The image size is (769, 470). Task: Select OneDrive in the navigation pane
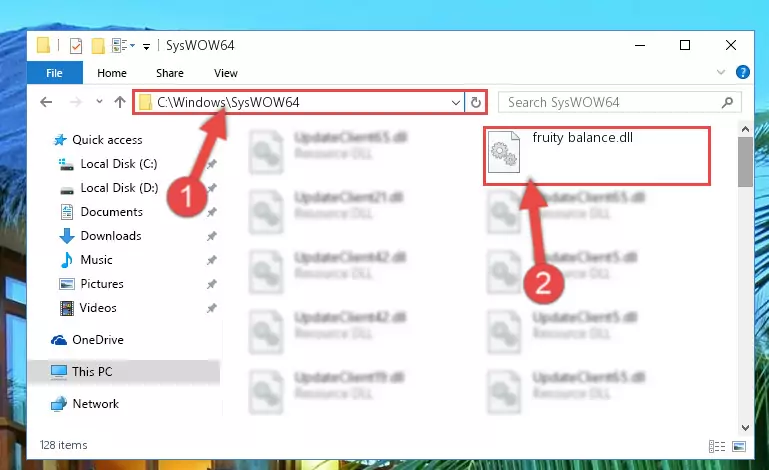pyautogui.click(x=98, y=340)
